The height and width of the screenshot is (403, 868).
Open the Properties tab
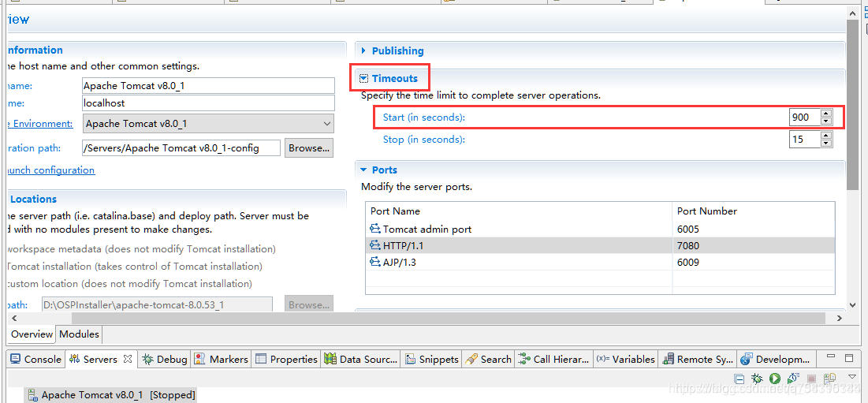pyautogui.click(x=287, y=360)
